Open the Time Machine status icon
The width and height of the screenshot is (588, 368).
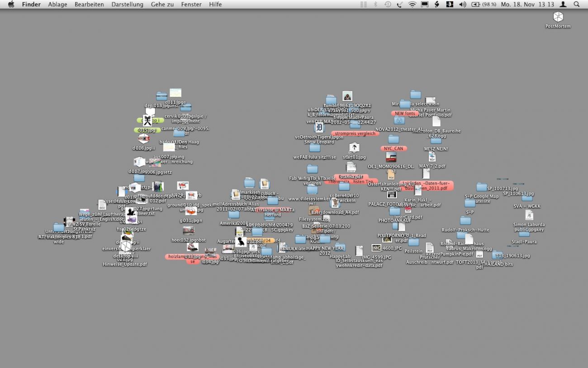pos(388,5)
